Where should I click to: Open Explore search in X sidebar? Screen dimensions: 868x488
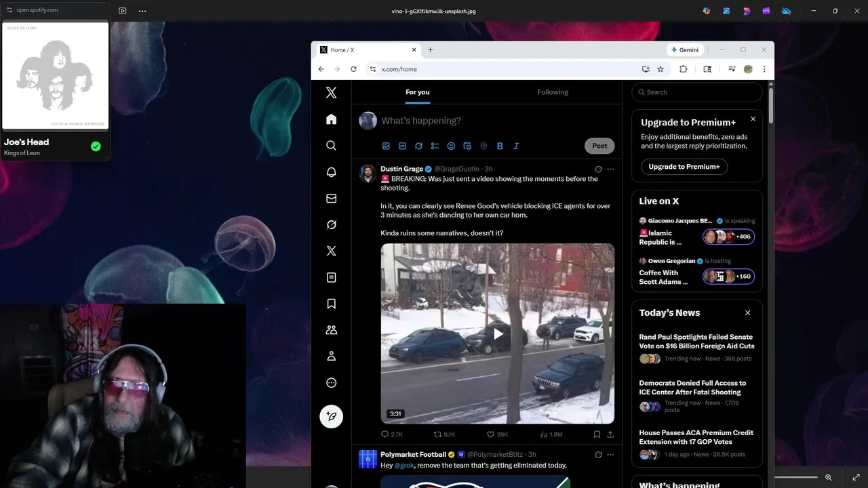click(x=331, y=146)
